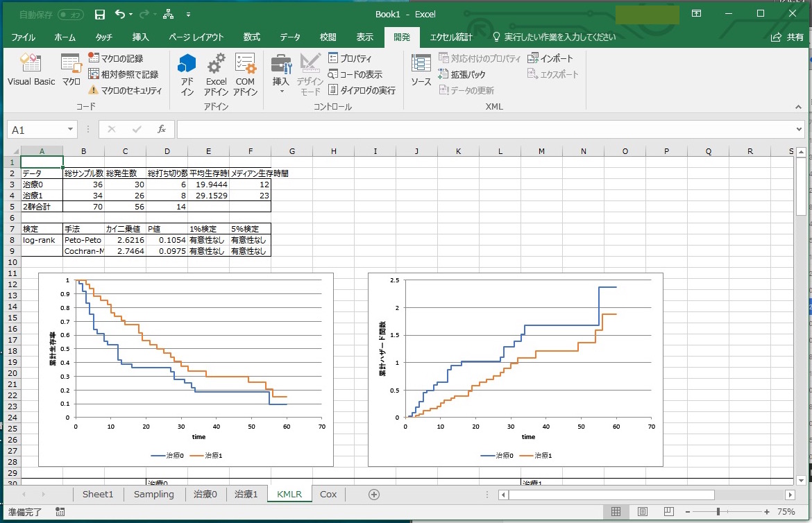The height and width of the screenshot is (523, 812).
Task: Open the ソース (Source) XML pane
Action: click(x=419, y=71)
